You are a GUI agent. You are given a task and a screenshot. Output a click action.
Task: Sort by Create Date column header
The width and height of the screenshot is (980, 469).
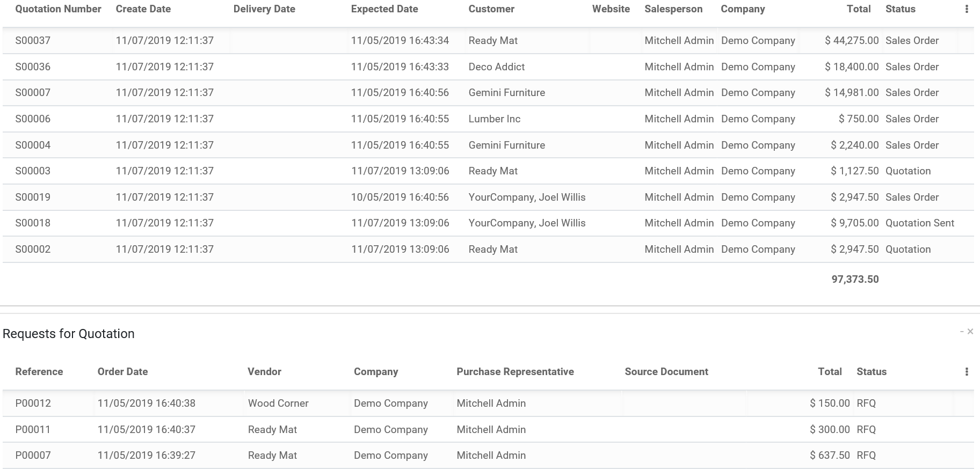click(x=143, y=9)
